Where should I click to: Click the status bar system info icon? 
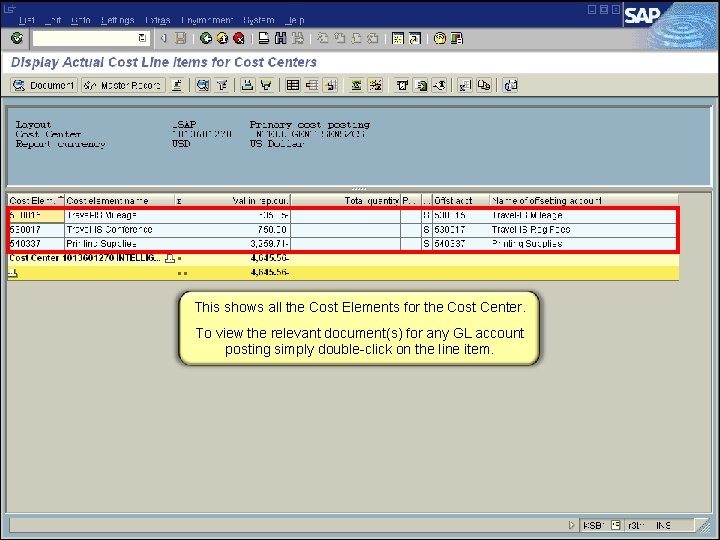616,525
